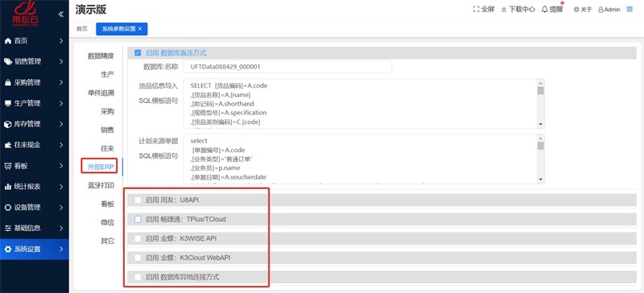Click the Admin user icon
This screenshot has width=644, height=293.
pos(601,10)
